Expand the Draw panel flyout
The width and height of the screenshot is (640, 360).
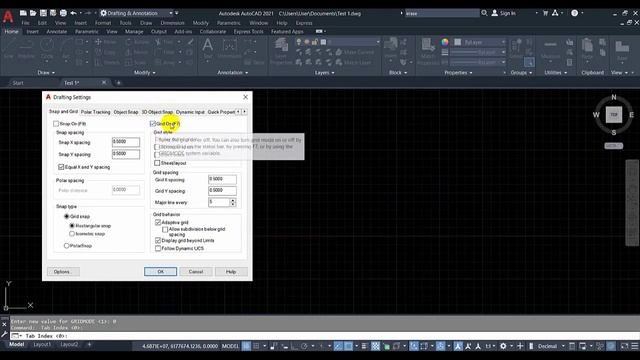point(46,73)
